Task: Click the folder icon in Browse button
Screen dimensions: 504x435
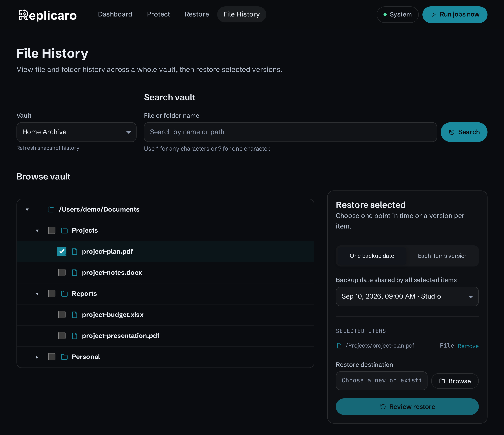Action: coord(442,381)
